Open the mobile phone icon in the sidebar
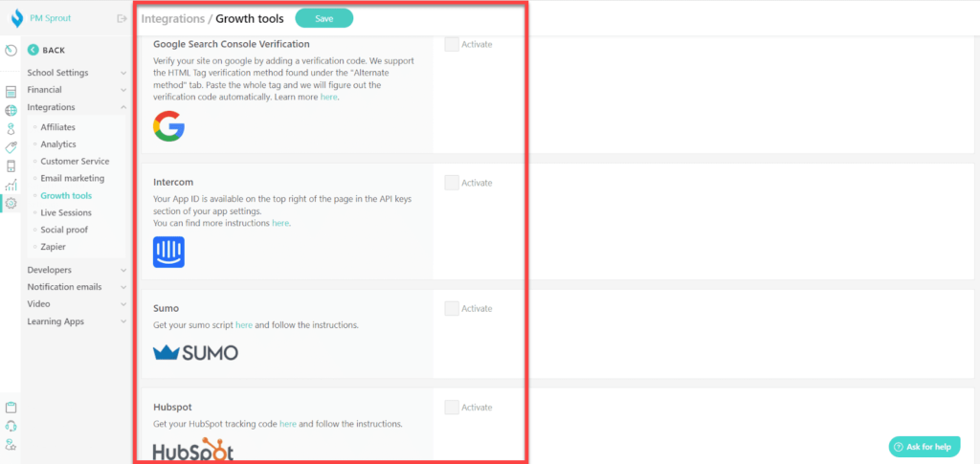The image size is (980, 464). [11, 166]
